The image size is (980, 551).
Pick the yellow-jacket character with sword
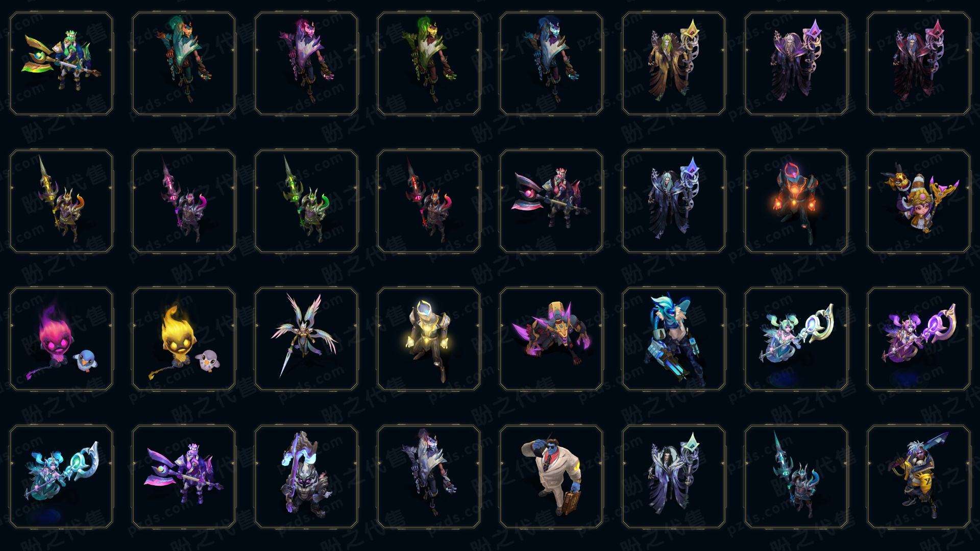point(919,477)
